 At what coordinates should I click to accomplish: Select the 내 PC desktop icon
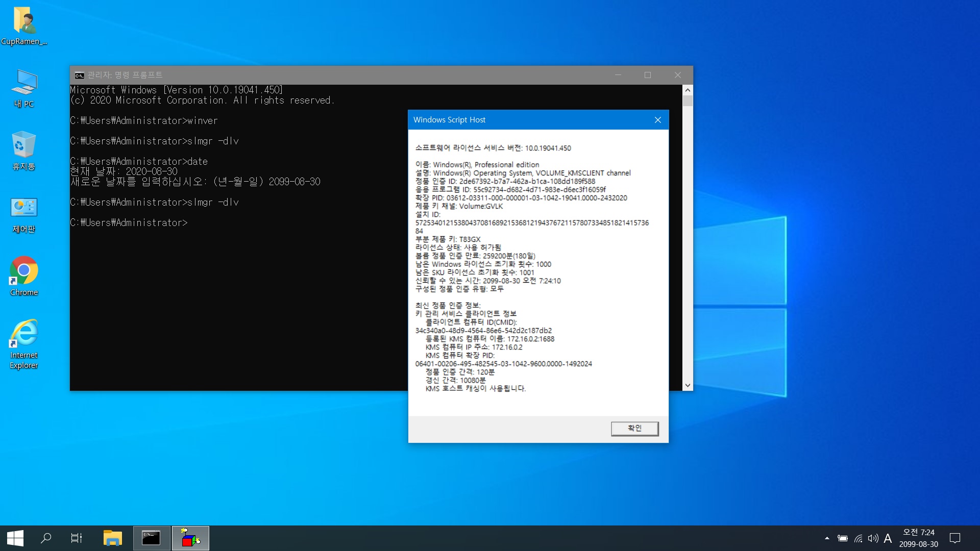click(x=23, y=88)
